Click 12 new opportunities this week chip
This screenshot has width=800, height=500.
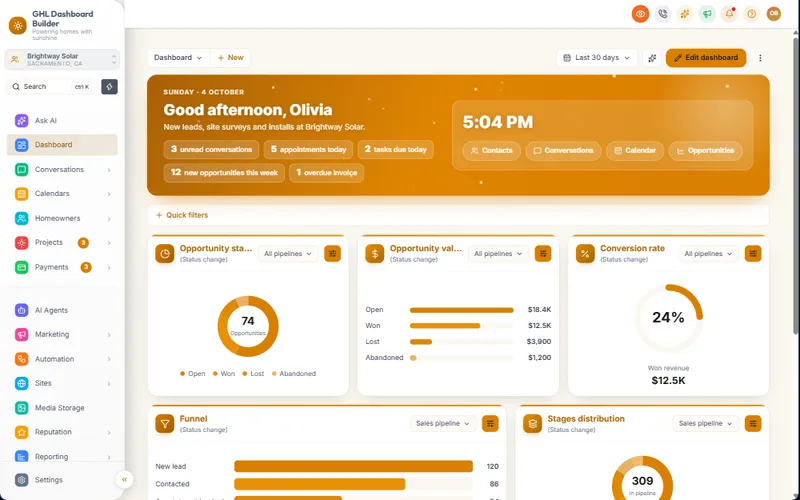click(x=224, y=172)
